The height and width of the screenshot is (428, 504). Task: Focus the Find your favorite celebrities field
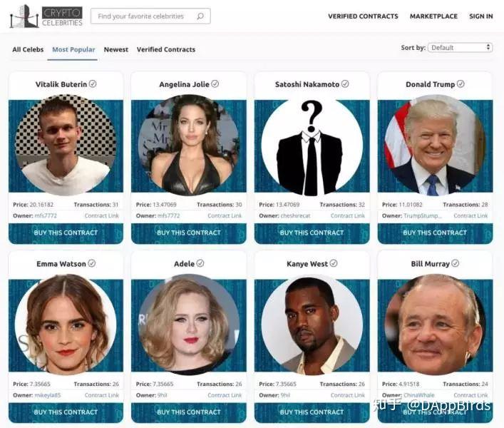coord(150,16)
